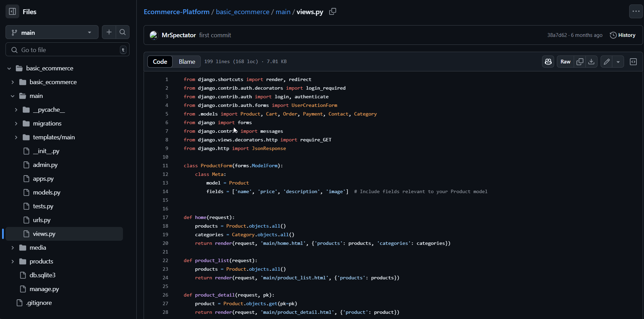This screenshot has height=319, width=644.
Task: Expand the nested basic_ecommerce folder chevron
Action: click(13, 82)
